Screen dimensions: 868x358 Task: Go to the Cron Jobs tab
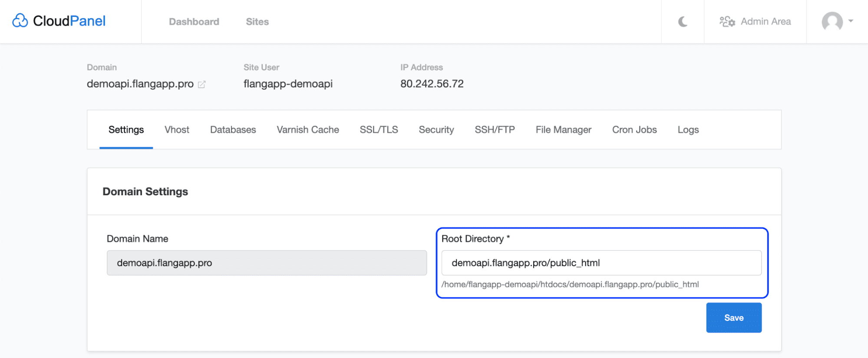[634, 130]
